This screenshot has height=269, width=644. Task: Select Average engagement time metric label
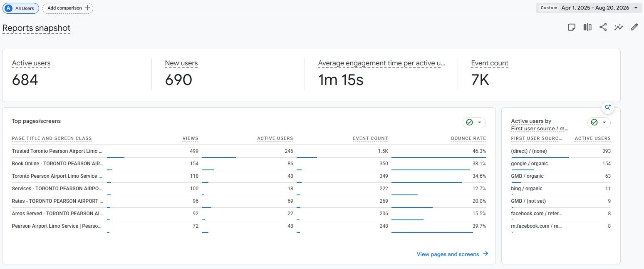pyautogui.click(x=382, y=63)
